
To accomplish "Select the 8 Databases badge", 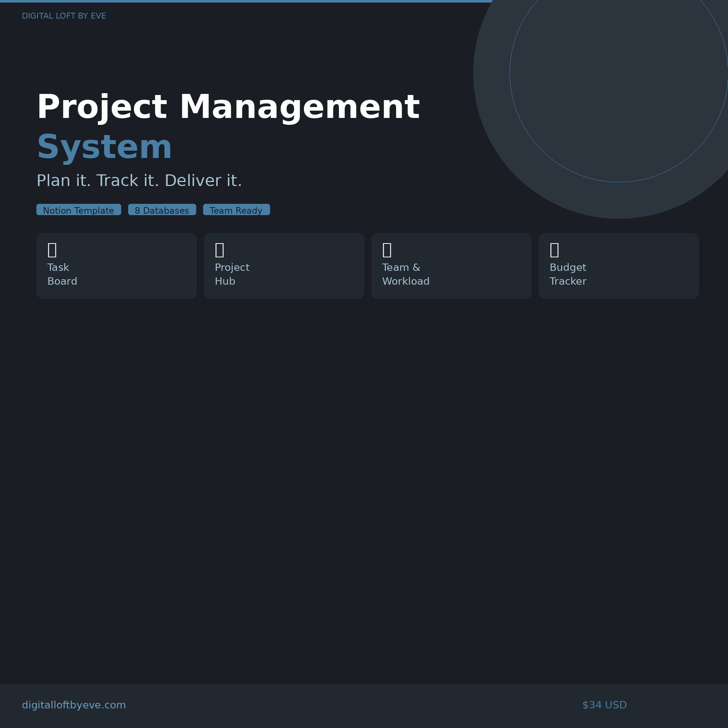I will (x=162, y=210).
